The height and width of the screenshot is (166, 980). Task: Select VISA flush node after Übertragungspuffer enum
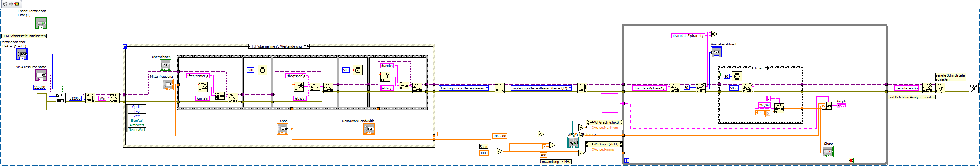[499, 88]
